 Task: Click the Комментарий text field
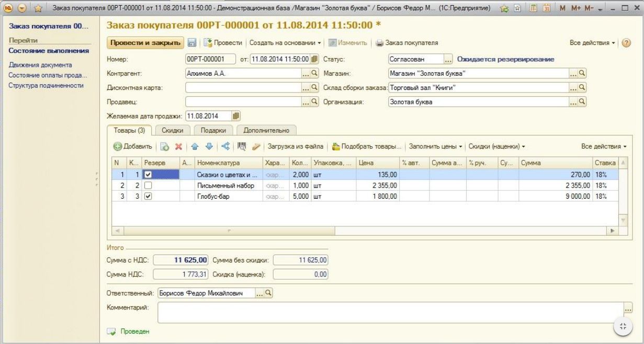pyautogui.click(x=390, y=312)
